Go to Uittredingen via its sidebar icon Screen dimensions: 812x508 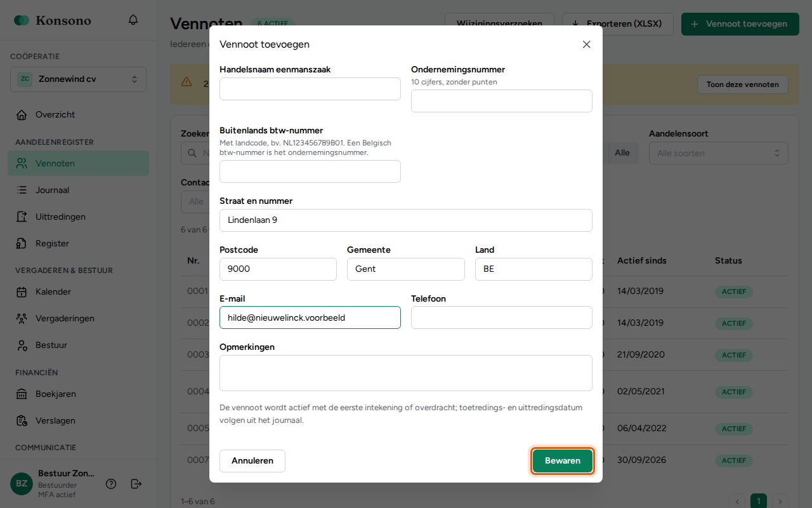pos(22,217)
